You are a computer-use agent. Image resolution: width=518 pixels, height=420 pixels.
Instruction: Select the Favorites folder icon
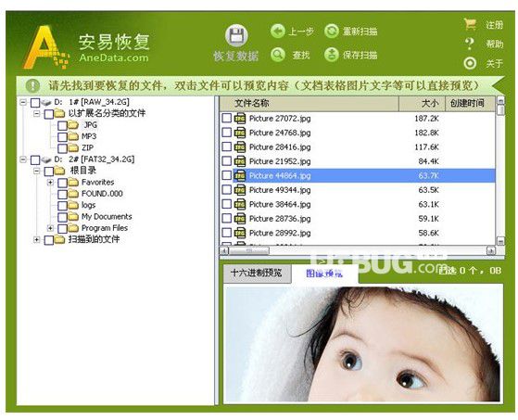pos(73,182)
